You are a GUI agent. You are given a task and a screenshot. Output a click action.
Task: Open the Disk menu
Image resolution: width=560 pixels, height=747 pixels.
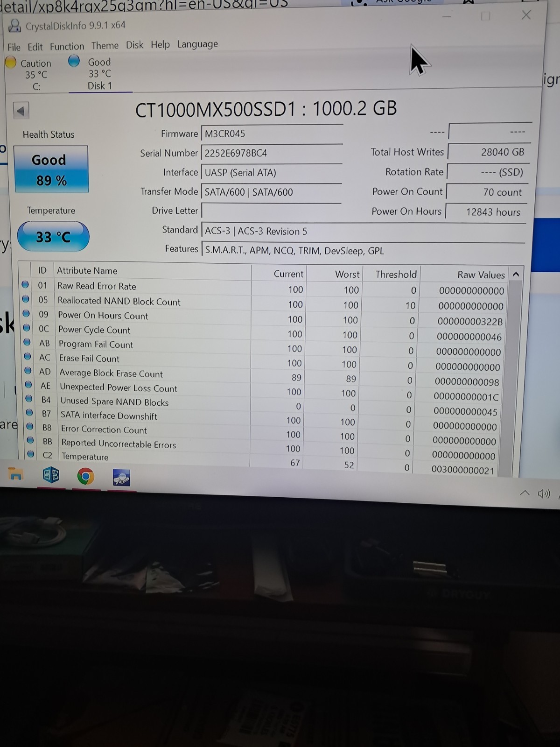135,45
